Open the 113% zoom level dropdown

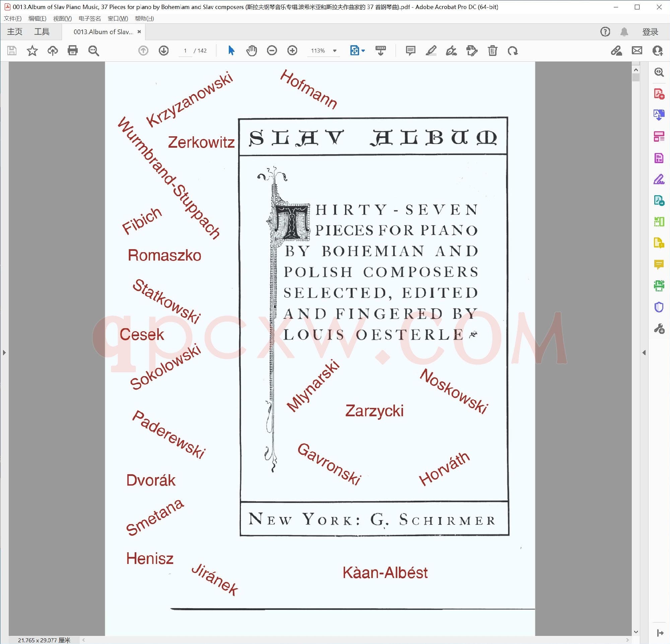(x=335, y=51)
